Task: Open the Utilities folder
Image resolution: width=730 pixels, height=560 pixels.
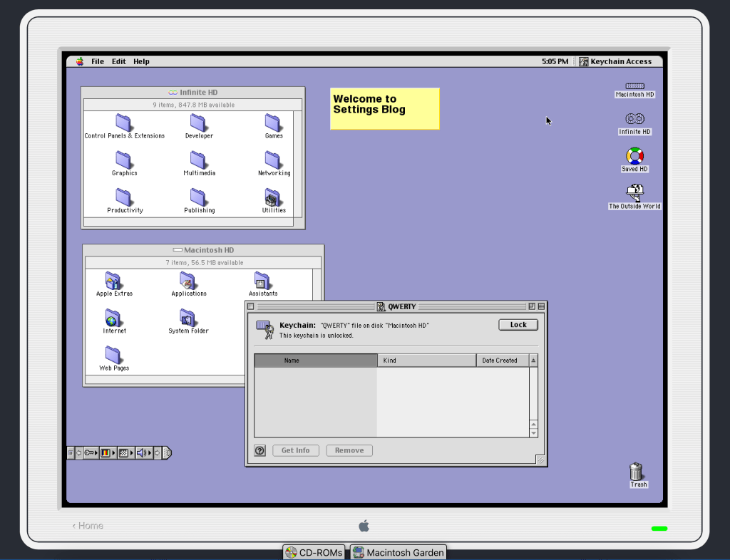Action: tap(273, 198)
